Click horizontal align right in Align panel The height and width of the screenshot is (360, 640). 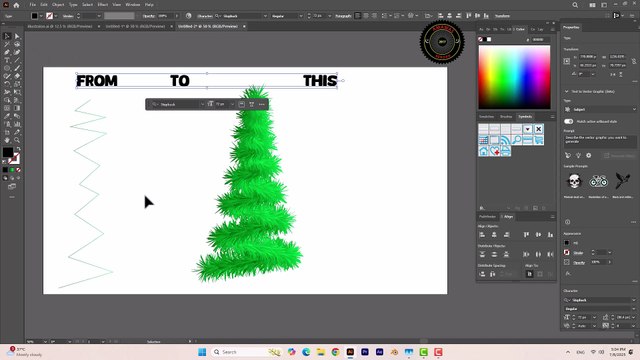click(506, 235)
